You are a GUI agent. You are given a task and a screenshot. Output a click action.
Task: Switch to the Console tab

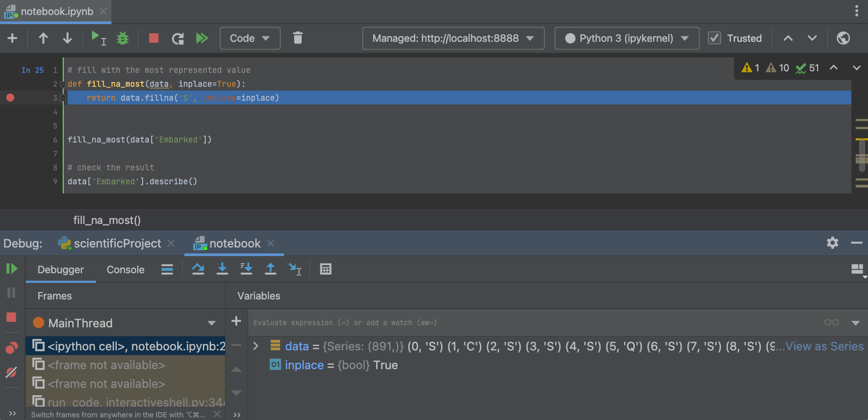click(x=125, y=269)
